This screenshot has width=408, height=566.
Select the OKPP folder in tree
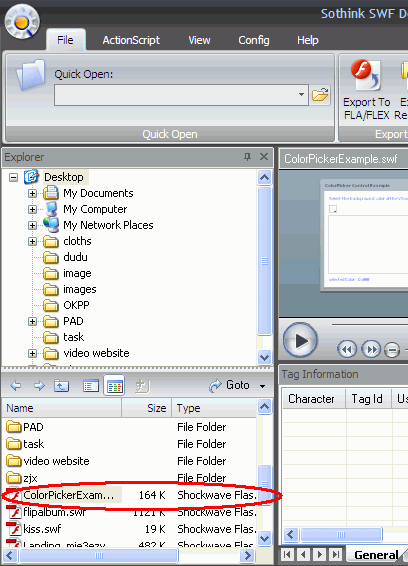[x=76, y=305]
